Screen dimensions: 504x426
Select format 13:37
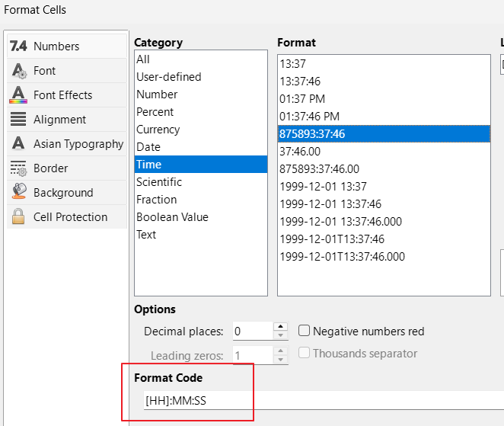[384, 64]
